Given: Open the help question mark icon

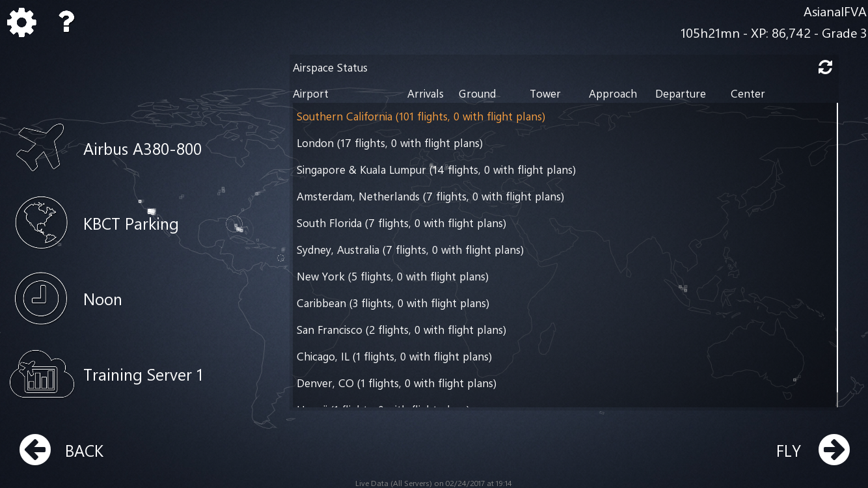Looking at the screenshot, I should [x=66, y=22].
